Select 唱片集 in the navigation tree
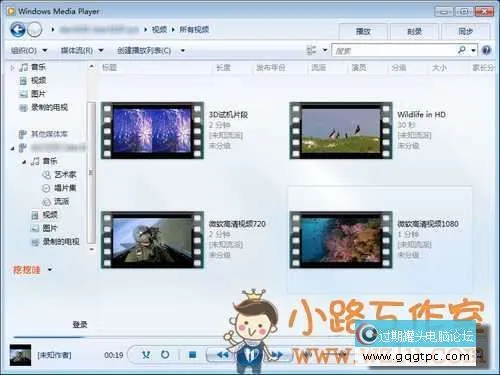The width and height of the screenshot is (500, 375). click(x=65, y=188)
